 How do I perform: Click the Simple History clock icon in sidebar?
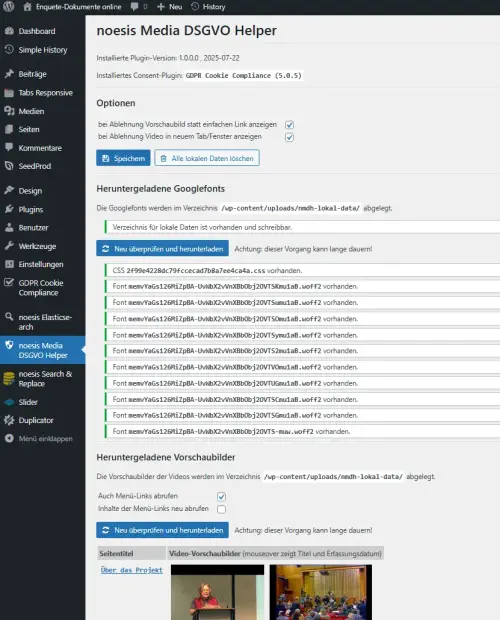9,49
